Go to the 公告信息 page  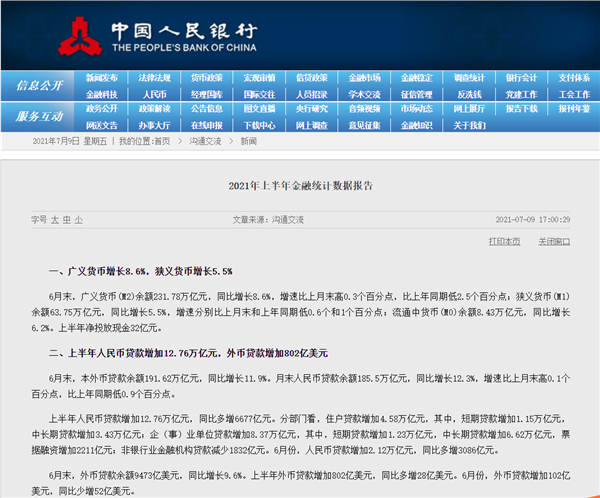click(x=206, y=109)
